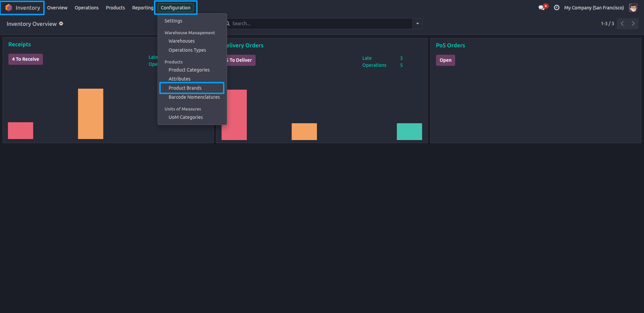The height and width of the screenshot is (313, 644).
Task: Go to the next page arrow
Action: coord(633,24)
